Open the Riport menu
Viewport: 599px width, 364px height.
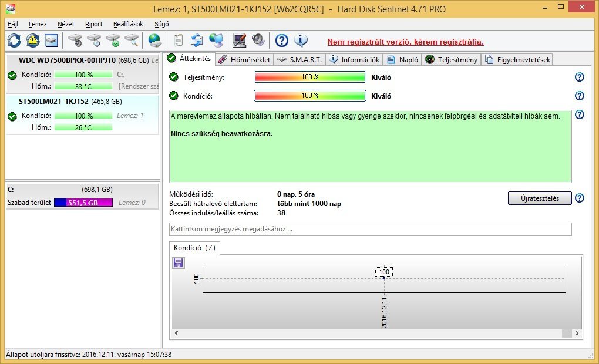pyautogui.click(x=93, y=24)
